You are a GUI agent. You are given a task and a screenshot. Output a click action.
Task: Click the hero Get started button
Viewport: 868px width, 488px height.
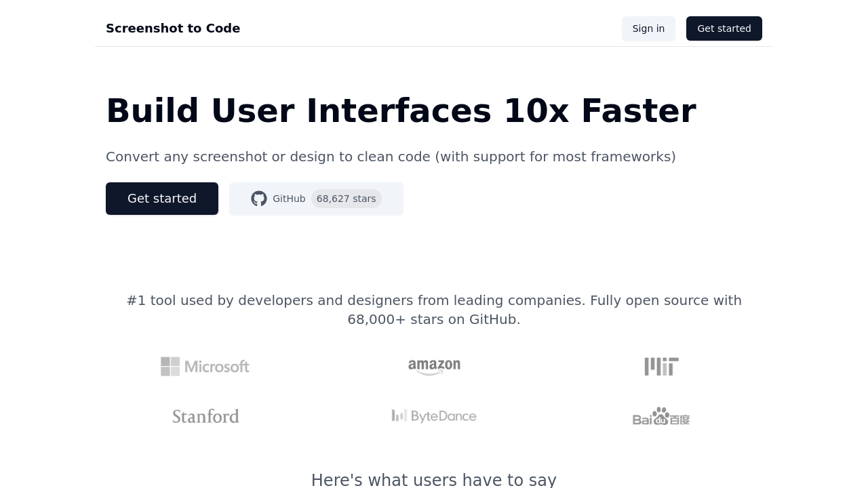(x=161, y=198)
